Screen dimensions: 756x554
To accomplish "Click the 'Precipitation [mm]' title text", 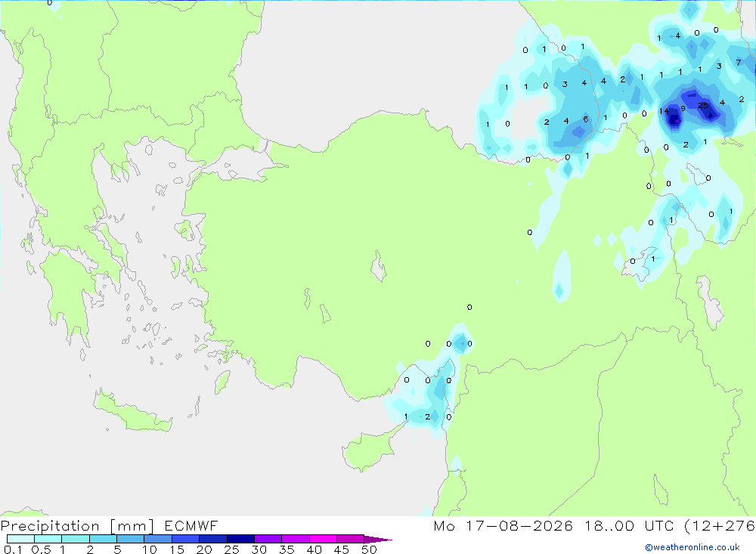I will [77, 526].
